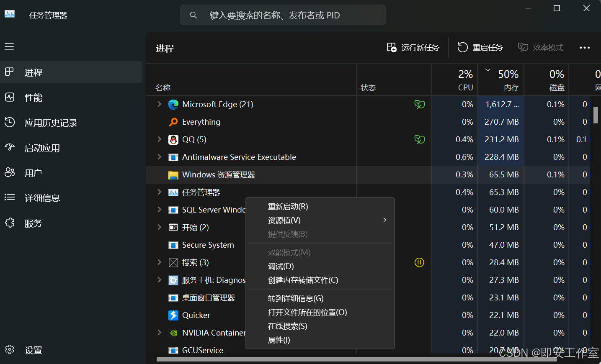The width and height of the screenshot is (601, 364).
Task: Expand the 开始 (2) process group
Action: (x=159, y=227)
